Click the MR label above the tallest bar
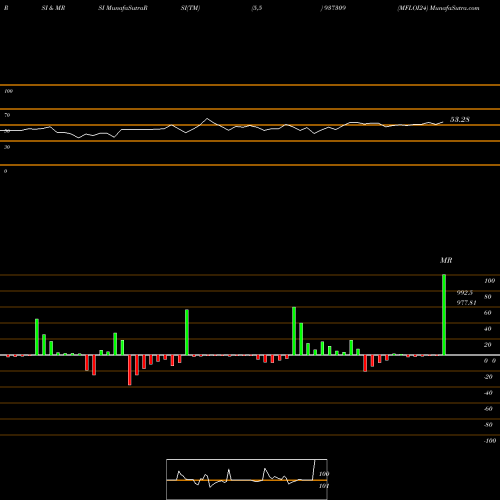 (x=446, y=260)
